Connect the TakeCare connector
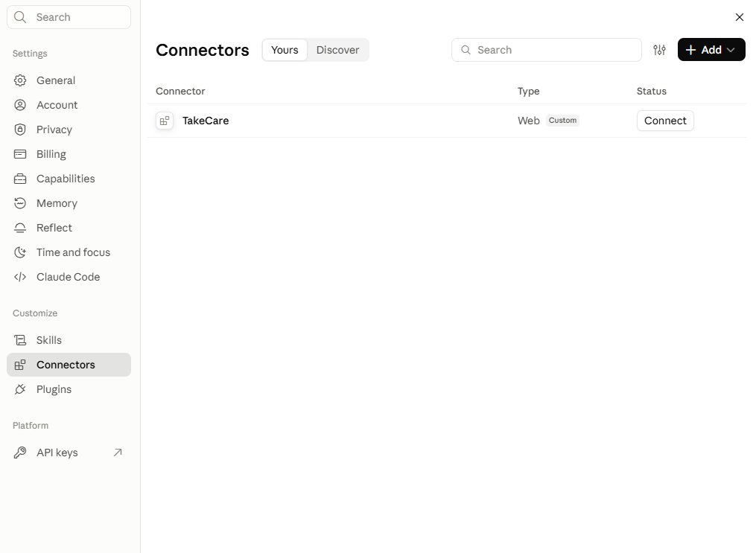Viewport: 756px width, 553px height. 665,121
